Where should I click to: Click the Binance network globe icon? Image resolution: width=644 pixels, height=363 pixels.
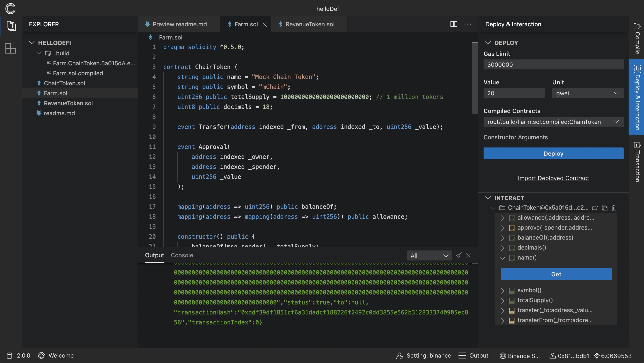[503, 356]
